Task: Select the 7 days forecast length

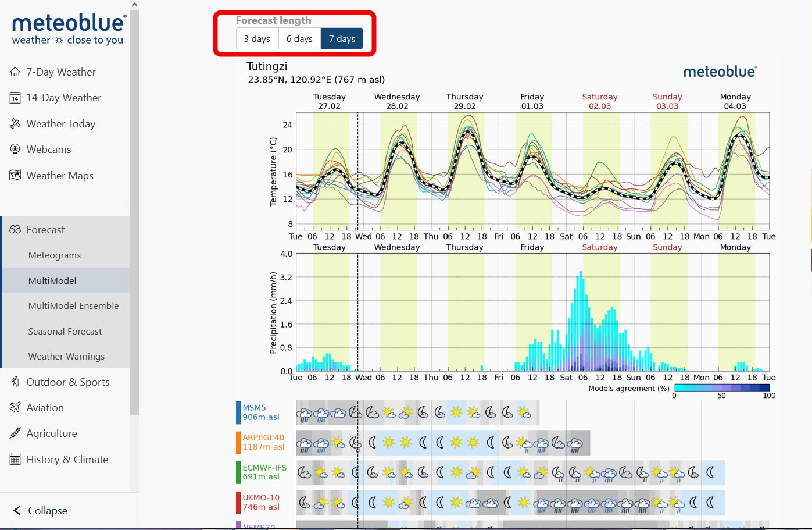Action: (342, 38)
